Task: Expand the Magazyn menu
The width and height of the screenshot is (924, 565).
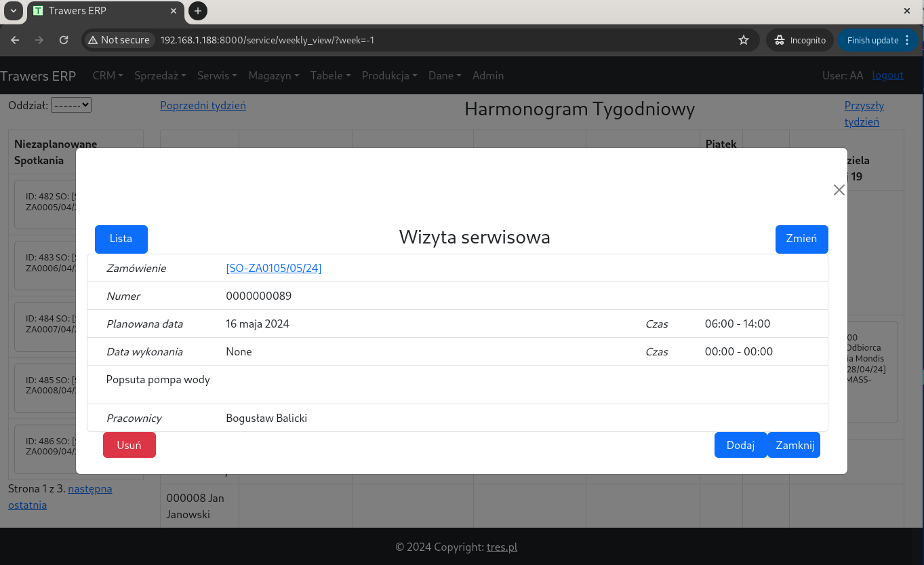Action: [274, 75]
